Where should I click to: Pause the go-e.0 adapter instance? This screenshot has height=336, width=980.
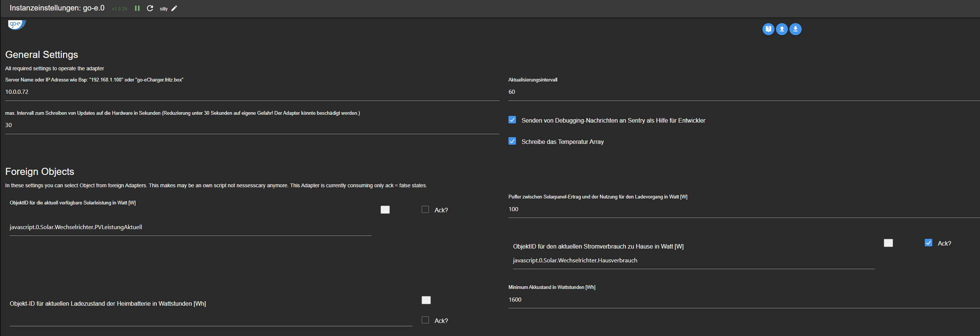pos(137,8)
